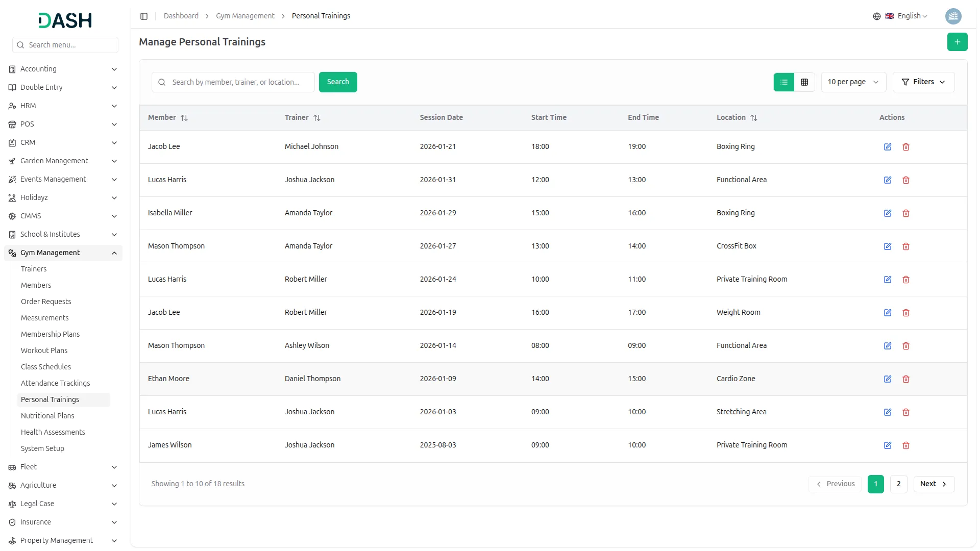Click edit icon for Jacob Lee's 2026-01-21 session
The height and width of the screenshot is (551, 980).
tap(888, 147)
